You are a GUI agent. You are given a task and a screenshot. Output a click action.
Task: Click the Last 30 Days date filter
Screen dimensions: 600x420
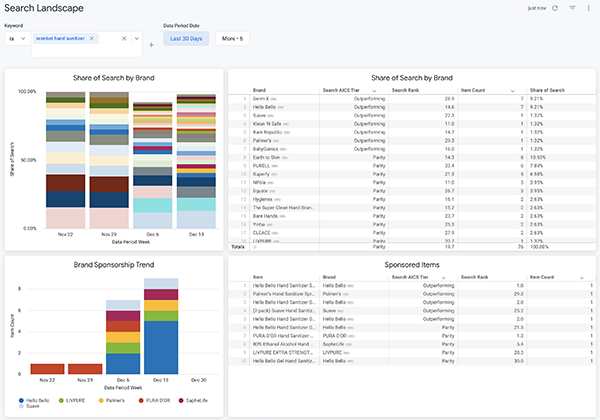point(186,38)
